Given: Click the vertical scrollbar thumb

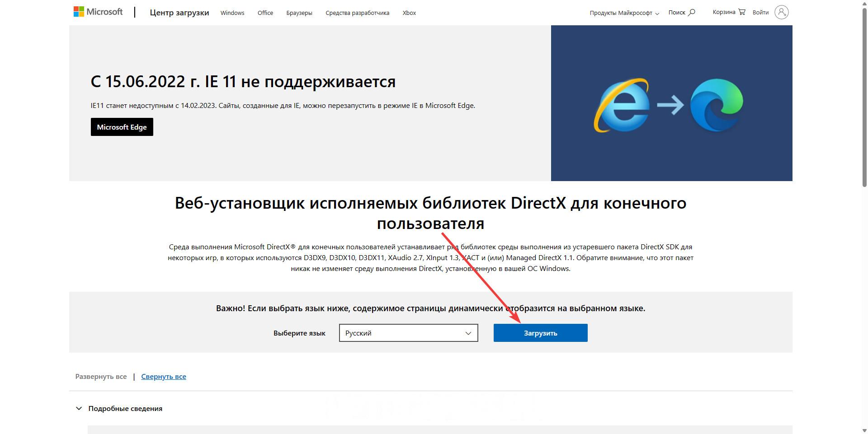Looking at the screenshot, I should (864, 97).
